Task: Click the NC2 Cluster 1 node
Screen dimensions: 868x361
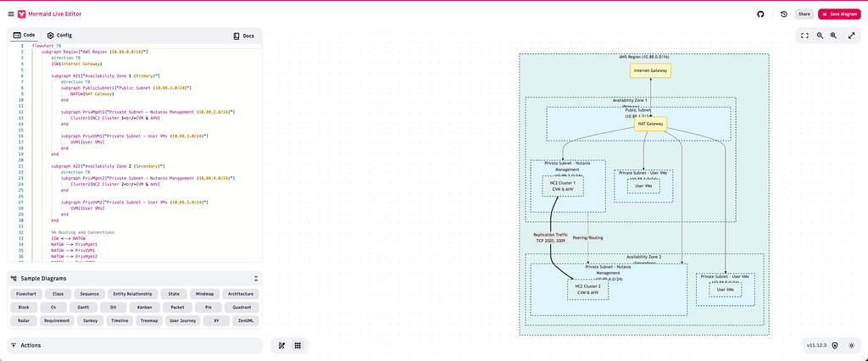Action: [x=563, y=186]
